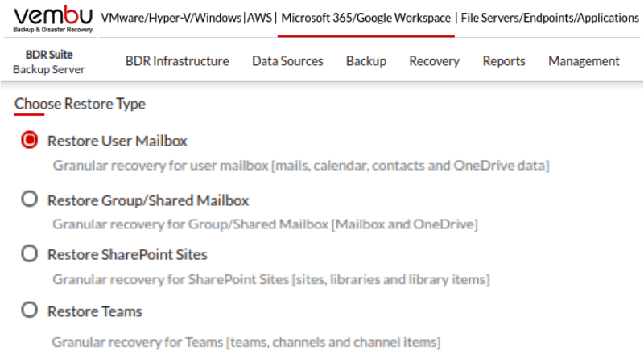
Task: Switch to Microsoft 365/Google Workspace tab
Action: [365, 18]
